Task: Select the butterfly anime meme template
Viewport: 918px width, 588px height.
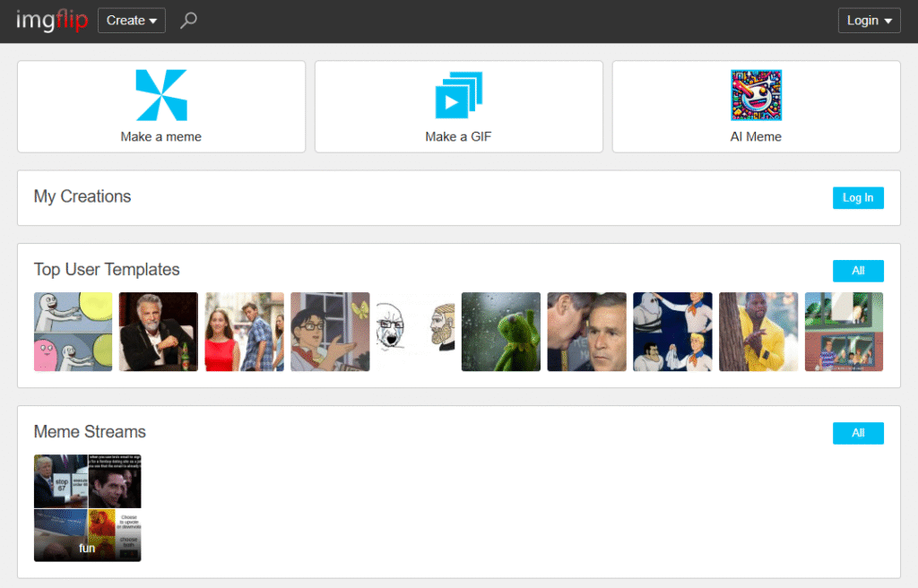Action: point(330,332)
